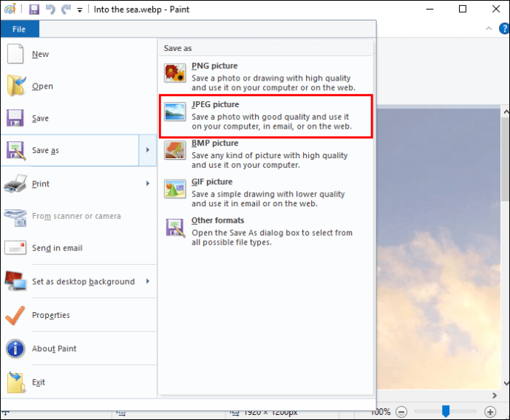Click the Exit folder icon

[16, 382]
